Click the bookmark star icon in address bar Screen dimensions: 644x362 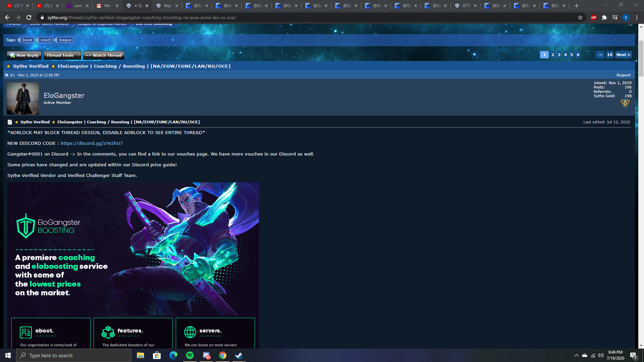(x=580, y=17)
